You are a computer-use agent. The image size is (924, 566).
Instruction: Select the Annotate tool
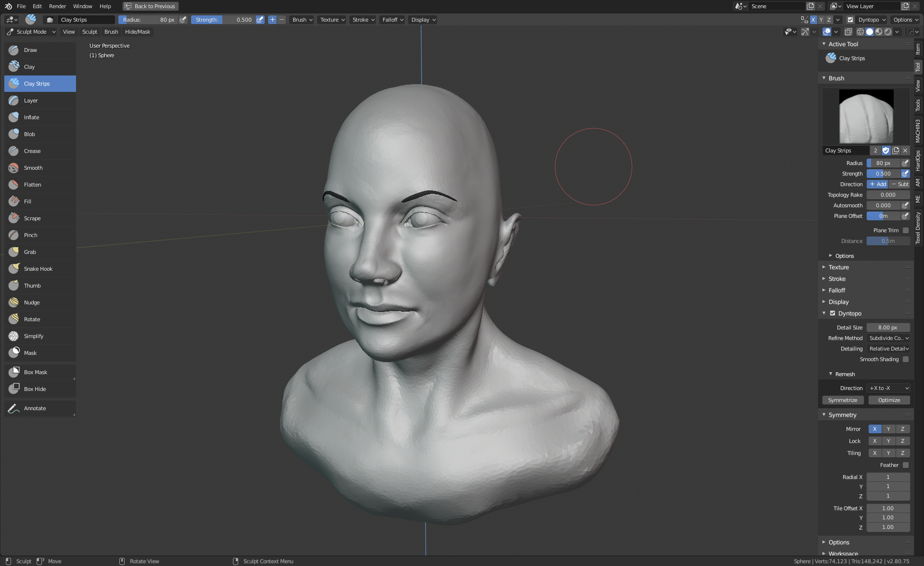point(35,408)
